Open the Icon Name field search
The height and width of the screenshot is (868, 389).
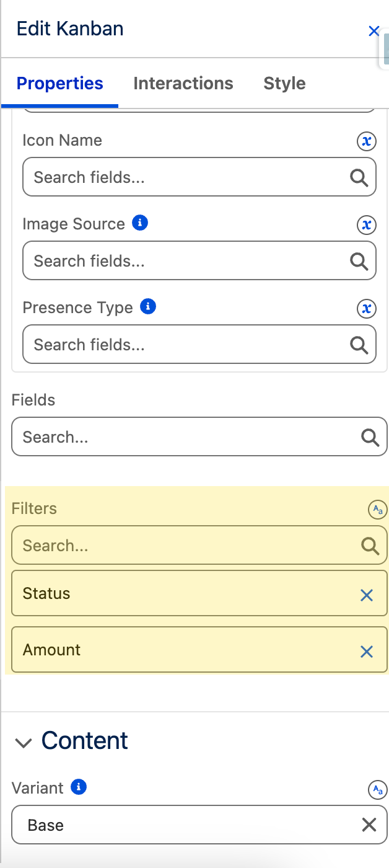(x=186, y=177)
